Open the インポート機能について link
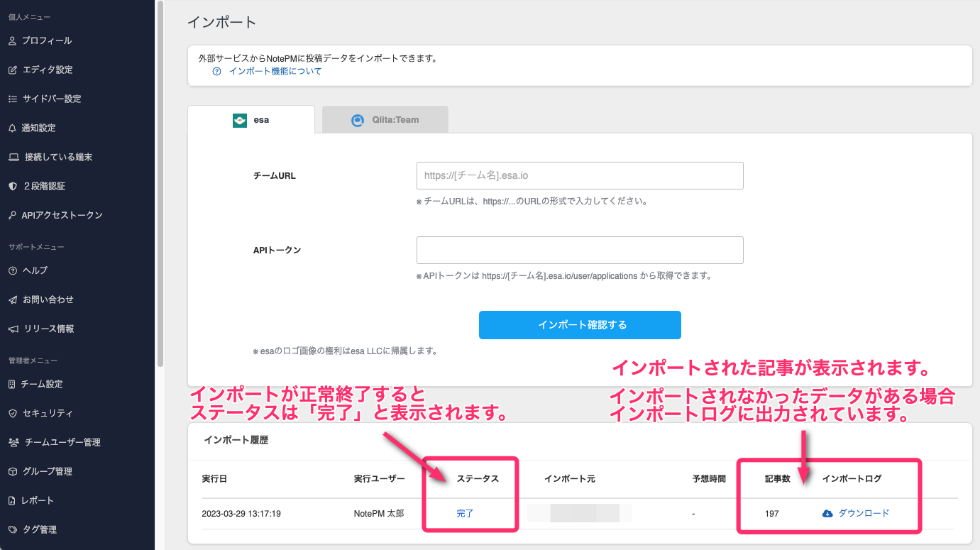This screenshot has width=980, height=550. [x=275, y=72]
